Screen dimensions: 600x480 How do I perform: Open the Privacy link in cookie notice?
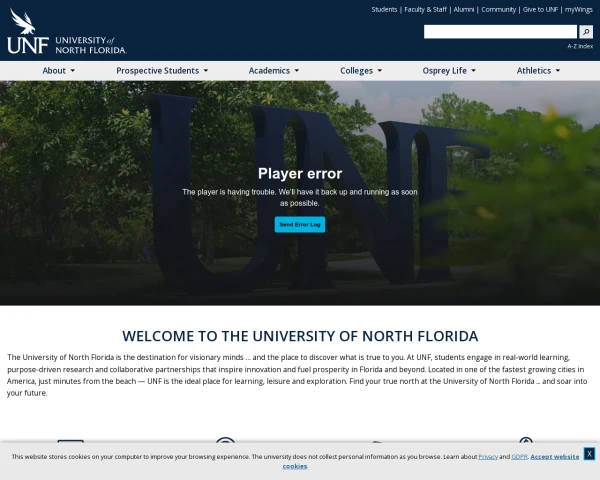[x=488, y=457]
